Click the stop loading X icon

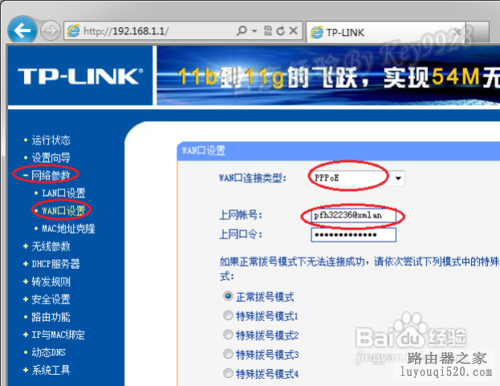[293, 31]
